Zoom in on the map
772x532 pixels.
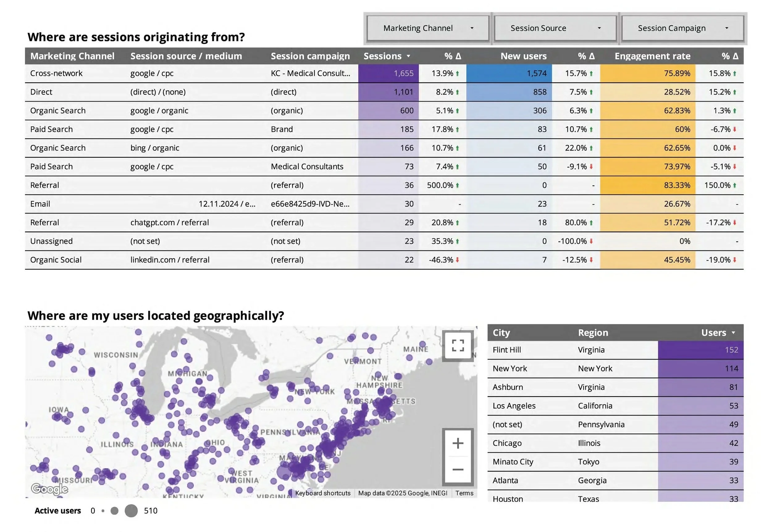[x=458, y=443]
